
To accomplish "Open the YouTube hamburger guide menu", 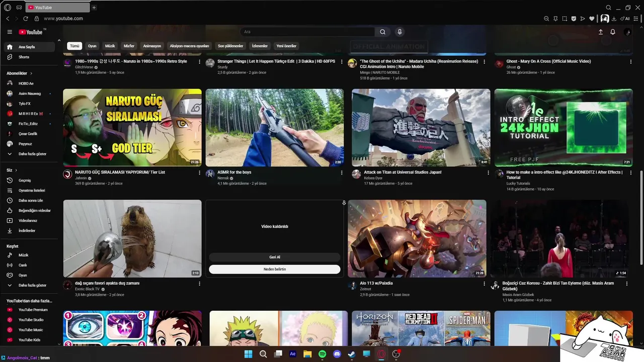I will [10, 32].
